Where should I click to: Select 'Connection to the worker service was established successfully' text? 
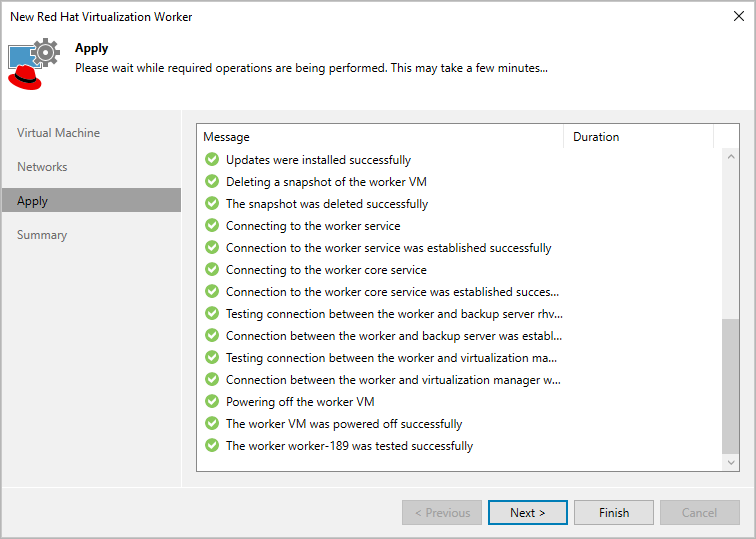pyautogui.click(x=389, y=248)
